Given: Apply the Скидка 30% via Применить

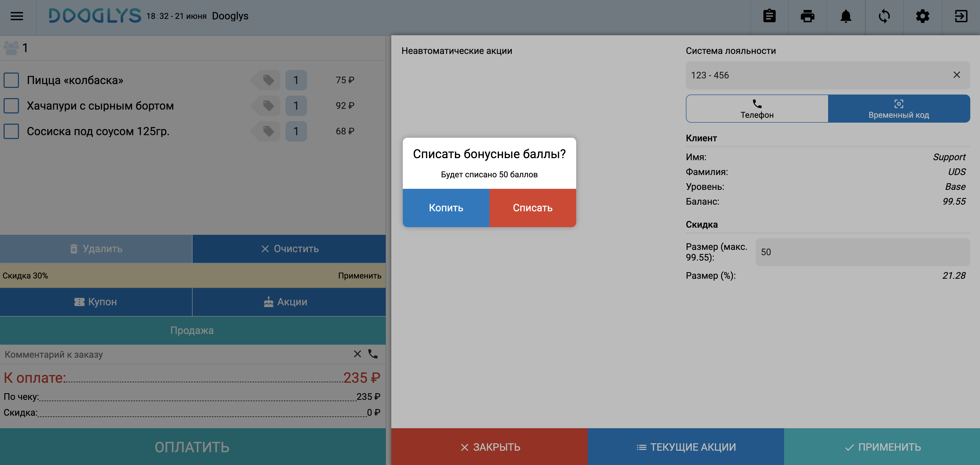Looking at the screenshot, I should click(x=360, y=276).
